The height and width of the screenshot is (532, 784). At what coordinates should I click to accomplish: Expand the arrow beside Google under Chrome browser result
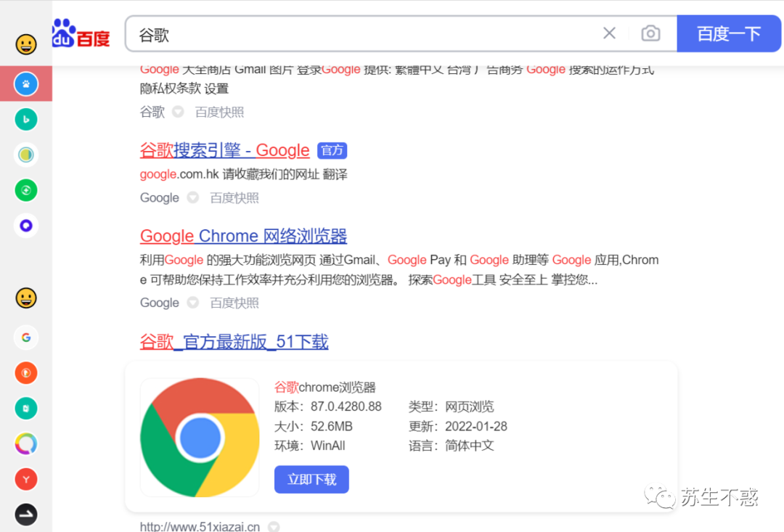193,303
